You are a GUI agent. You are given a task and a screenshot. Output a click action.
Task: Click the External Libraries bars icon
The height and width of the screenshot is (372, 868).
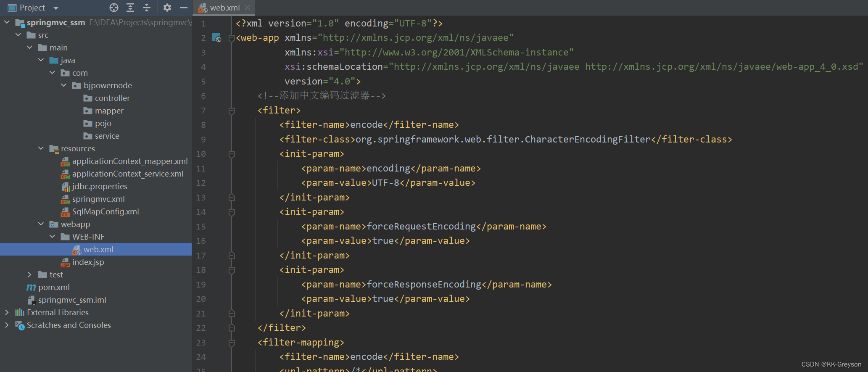(20, 312)
